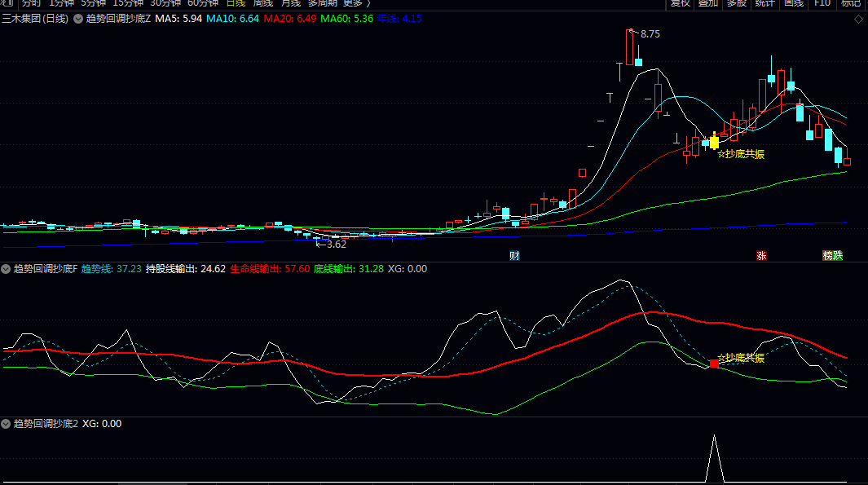Click the yellow 抄底共振 signal candle
This screenshot has width=868, height=485.
[715, 142]
